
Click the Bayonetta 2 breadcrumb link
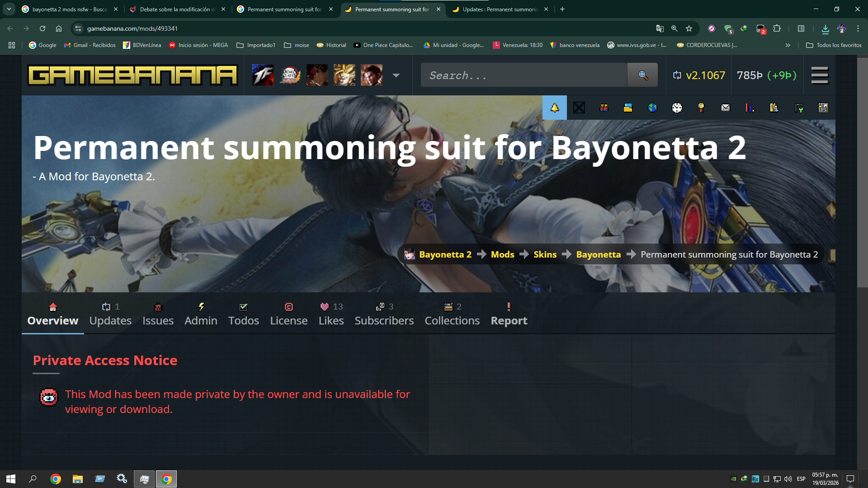[x=445, y=254]
